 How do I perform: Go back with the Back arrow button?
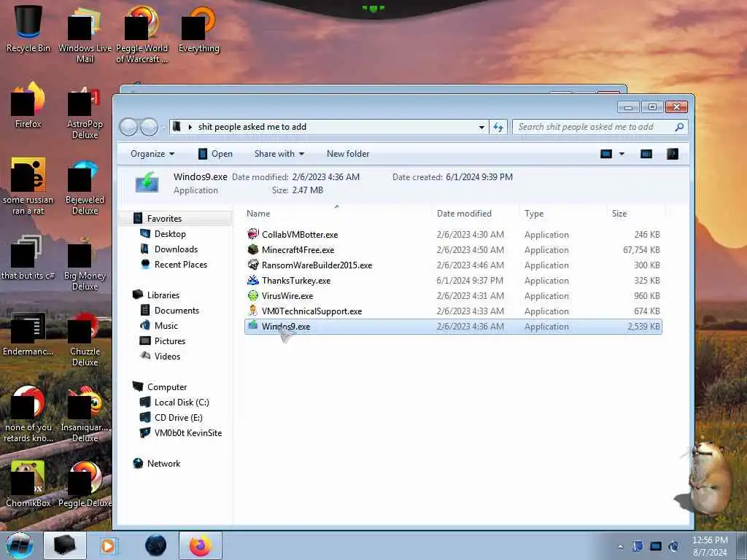click(x=128, y=127)
